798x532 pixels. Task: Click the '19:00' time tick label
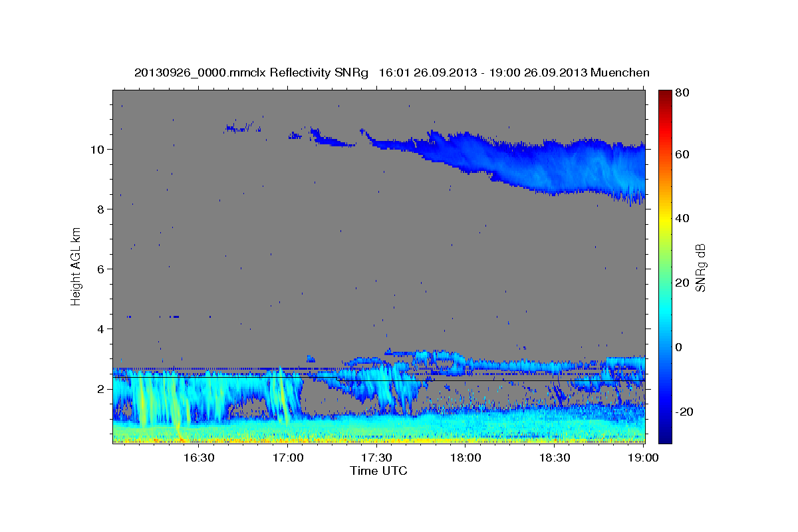(x=644, y=458)
